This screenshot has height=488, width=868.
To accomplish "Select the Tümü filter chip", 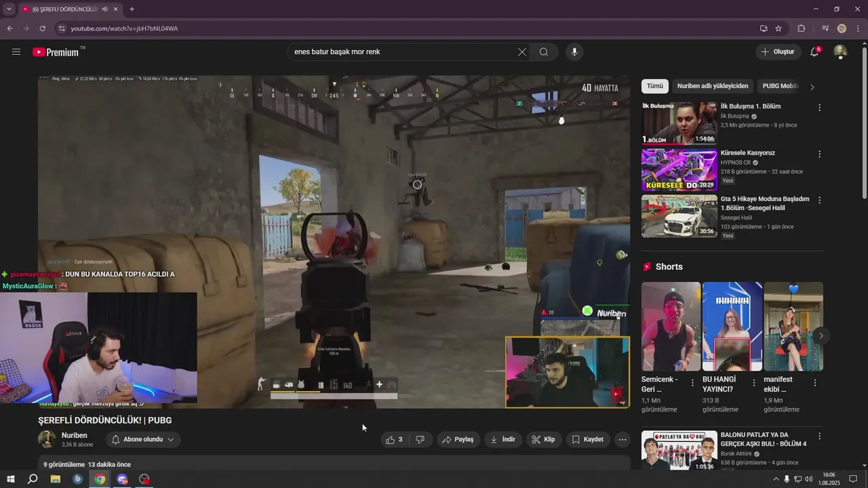I will [x=654, y=86].
